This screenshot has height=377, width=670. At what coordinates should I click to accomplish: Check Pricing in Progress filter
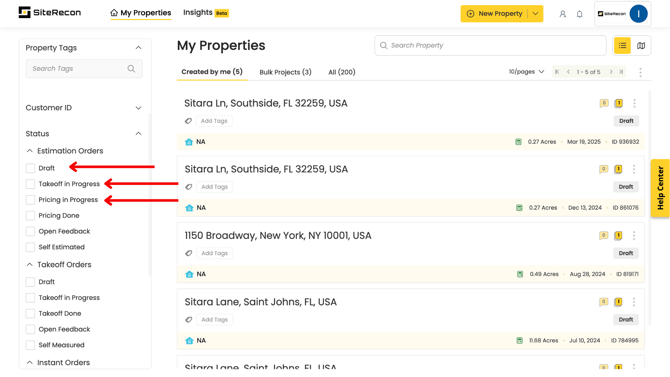(30, 200)
